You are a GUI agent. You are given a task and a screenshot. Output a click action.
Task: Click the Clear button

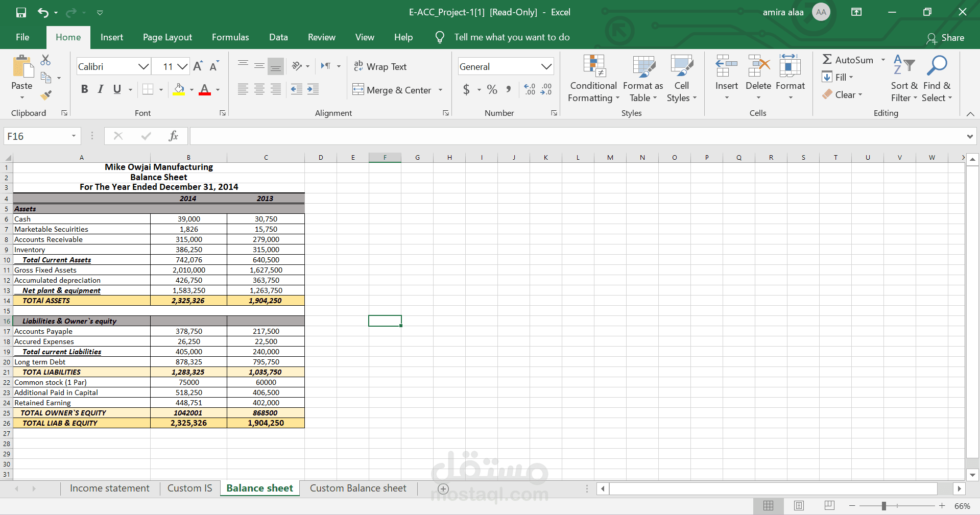click(842, 94)
